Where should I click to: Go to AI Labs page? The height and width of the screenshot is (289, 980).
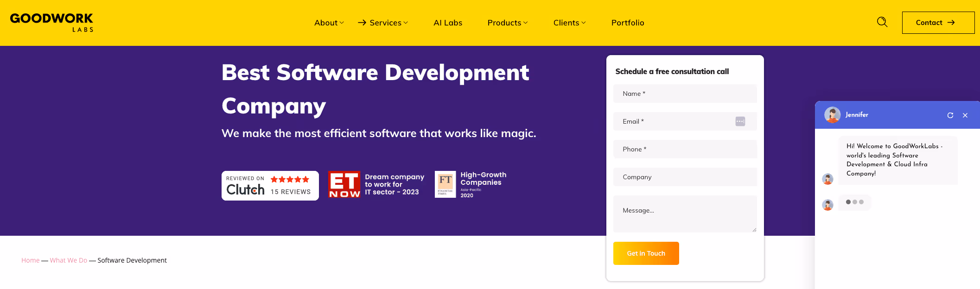click(448, 23)
